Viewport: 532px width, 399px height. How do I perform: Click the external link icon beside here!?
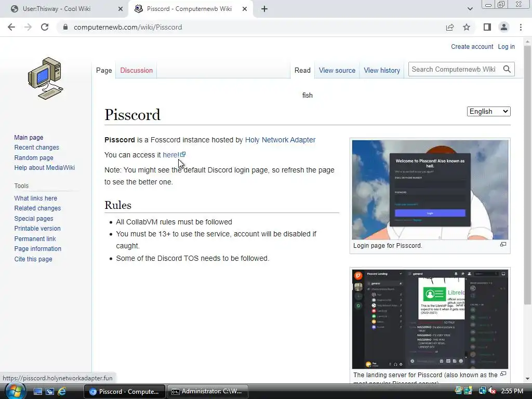pyautogui.click(x=183, y=154)
